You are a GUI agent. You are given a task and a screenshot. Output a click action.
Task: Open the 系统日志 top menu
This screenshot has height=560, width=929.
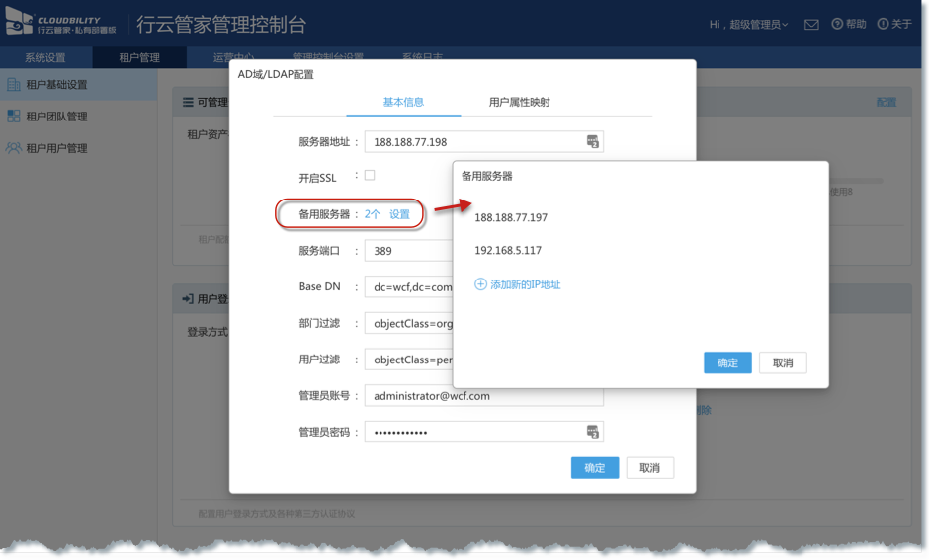click(422, 57)
